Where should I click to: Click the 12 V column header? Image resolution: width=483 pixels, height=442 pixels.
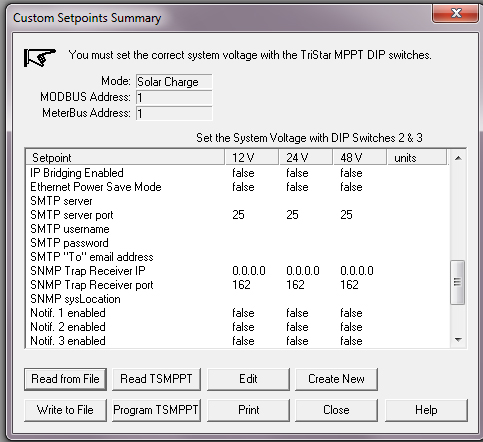pyautogui.click(x=252, y=157)
